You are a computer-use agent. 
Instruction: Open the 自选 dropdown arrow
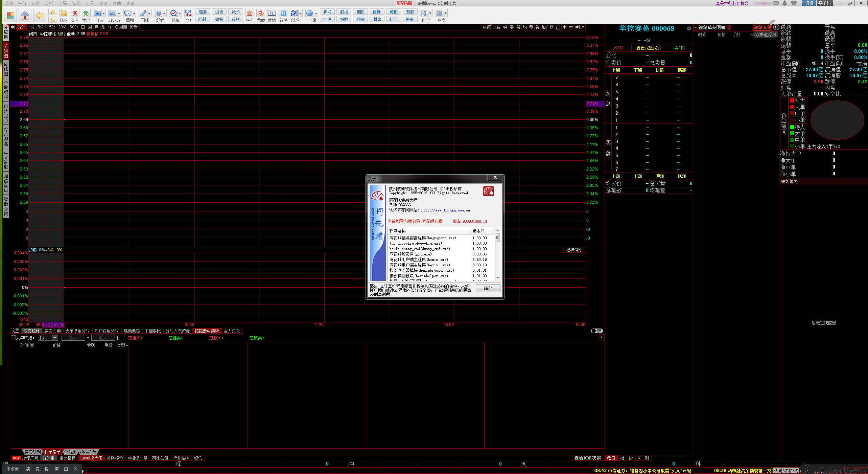coord(103,14)
